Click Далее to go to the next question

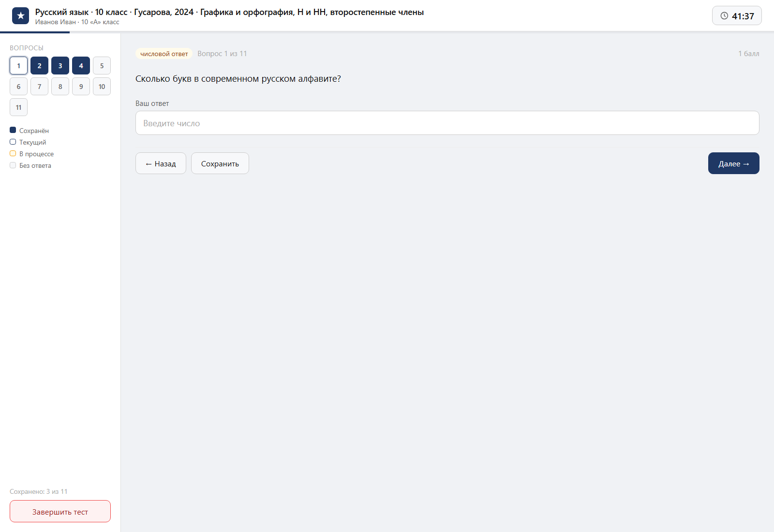(x=734, y=163)
